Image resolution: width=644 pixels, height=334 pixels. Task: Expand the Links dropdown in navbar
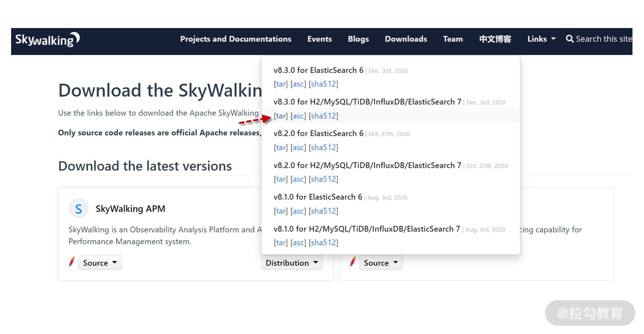tap(541, 39)
